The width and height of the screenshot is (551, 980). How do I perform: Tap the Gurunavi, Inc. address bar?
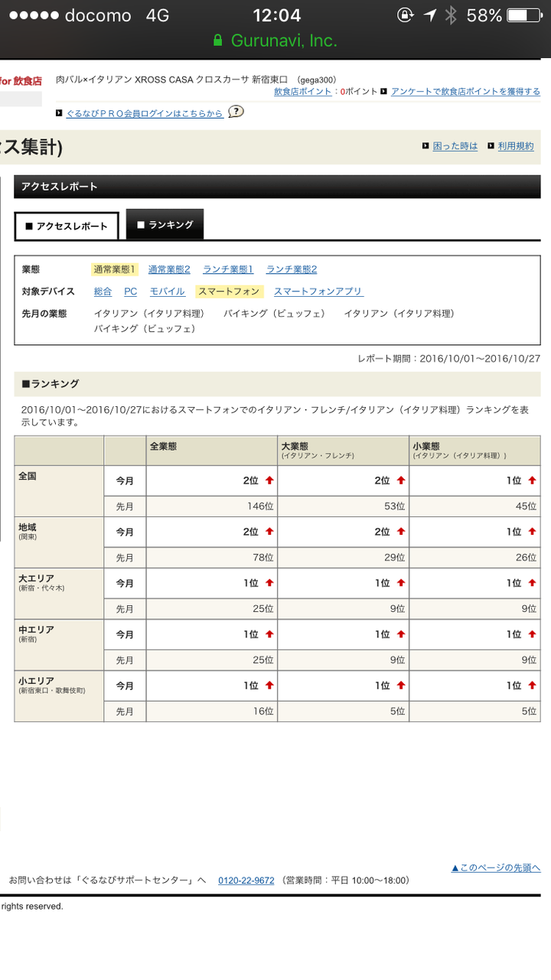[275, 41]
